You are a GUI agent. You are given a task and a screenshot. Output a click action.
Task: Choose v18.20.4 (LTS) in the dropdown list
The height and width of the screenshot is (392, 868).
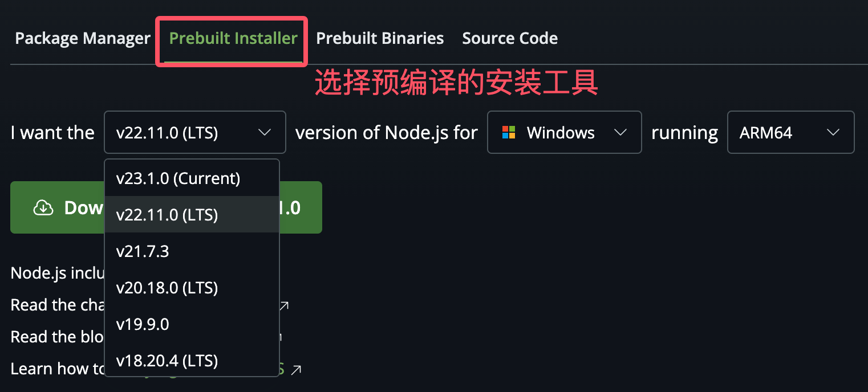[167, 361]
